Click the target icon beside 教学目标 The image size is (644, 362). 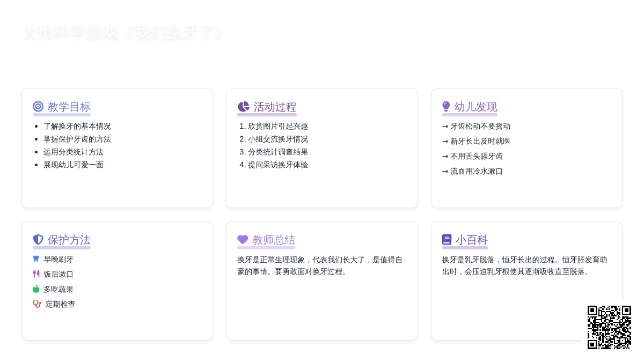[38, 107]
